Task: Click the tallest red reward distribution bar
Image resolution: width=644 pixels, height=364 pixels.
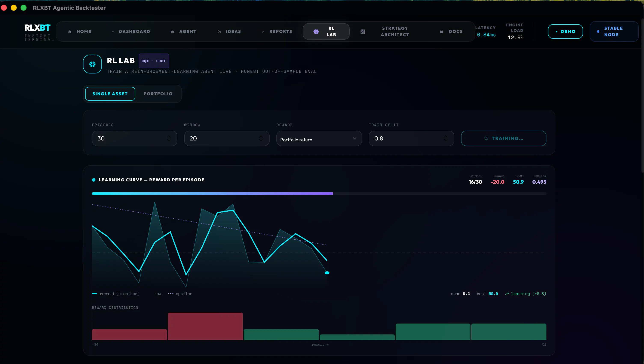Action: (205, 326)
